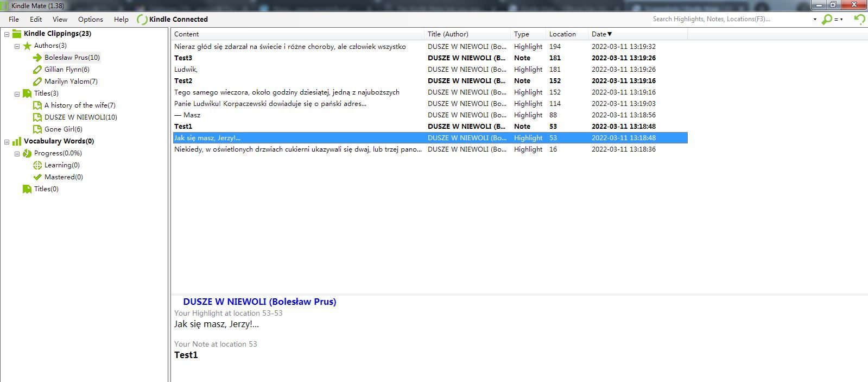868x382 pixels.
Task: Collapse the Vocabulary Words tree node
Action: click(x=7, y=142)
